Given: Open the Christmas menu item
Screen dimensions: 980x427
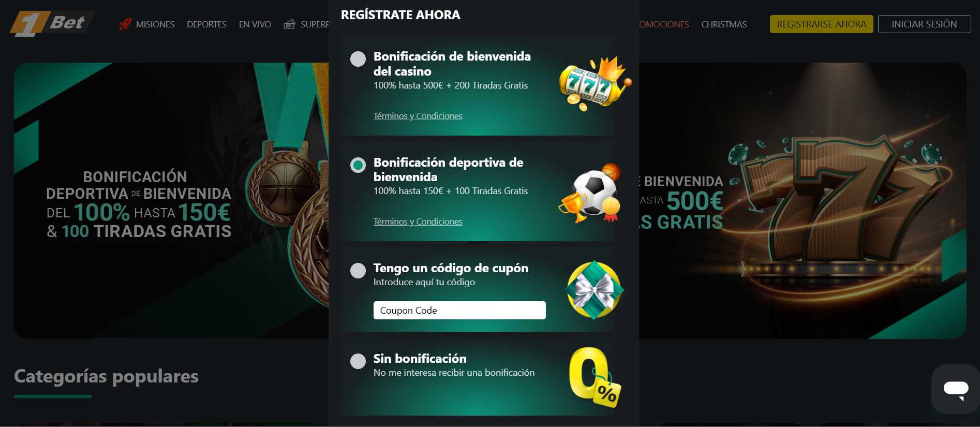Looking at the screenshot, I should tap(724, 24).
